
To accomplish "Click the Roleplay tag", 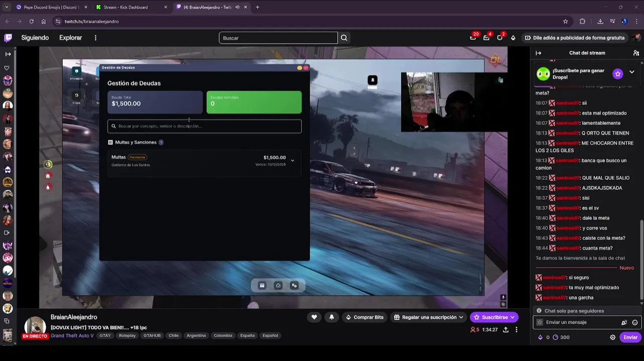I will pyautogui.click(x=127, y=335).
